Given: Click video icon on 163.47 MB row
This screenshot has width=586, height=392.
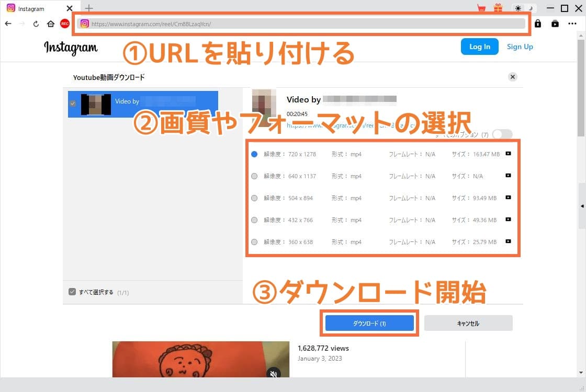Looking at the screenshot, I should click(508, 154).
